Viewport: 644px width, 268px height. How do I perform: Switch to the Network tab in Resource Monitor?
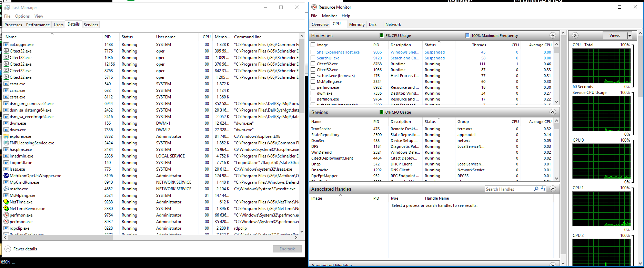pos(393,25)
